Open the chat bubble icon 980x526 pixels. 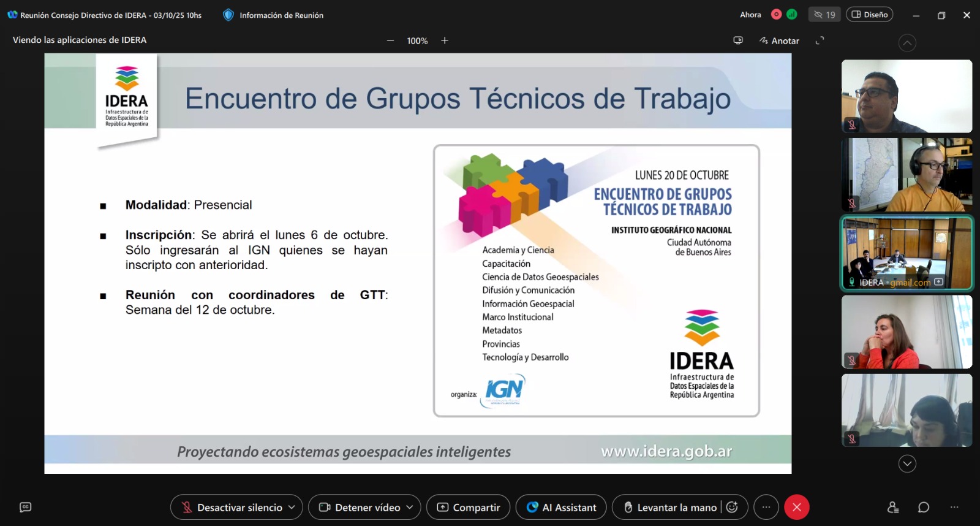point(924,507)
